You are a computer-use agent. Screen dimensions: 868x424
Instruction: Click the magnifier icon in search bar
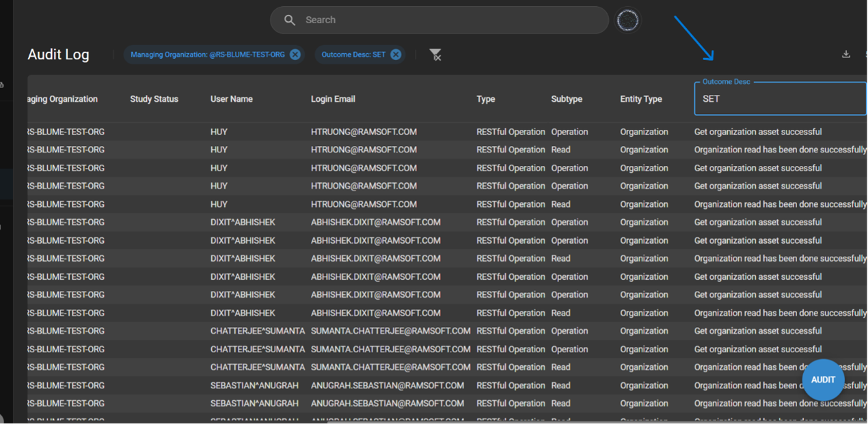(x=290, y=20)
